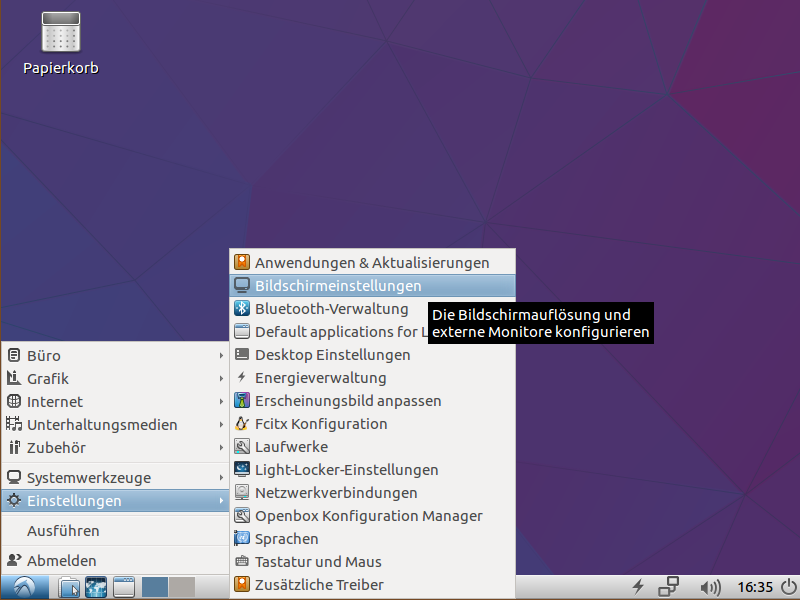Click the Fcitx Konfiguration penguin icon

click(242, 423)
